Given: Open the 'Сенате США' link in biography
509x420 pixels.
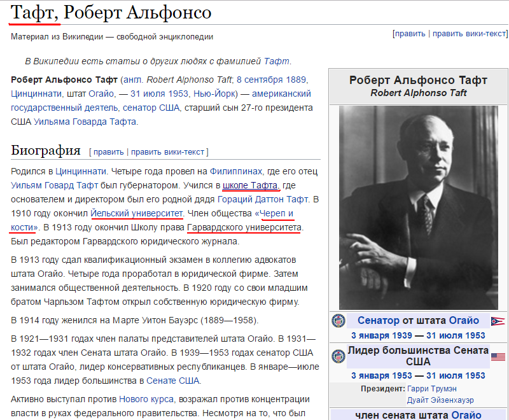Looking at the screenshot, I should (x=172, y=381).
